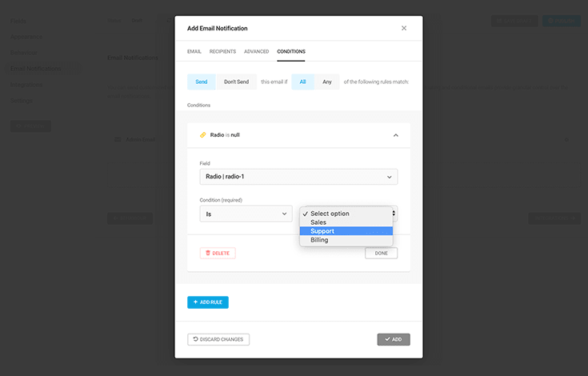Image resolution: width=588 pixels, height=376 pixels.
Task: Click the link icon beside Radio is null
Action: [202, 135]
